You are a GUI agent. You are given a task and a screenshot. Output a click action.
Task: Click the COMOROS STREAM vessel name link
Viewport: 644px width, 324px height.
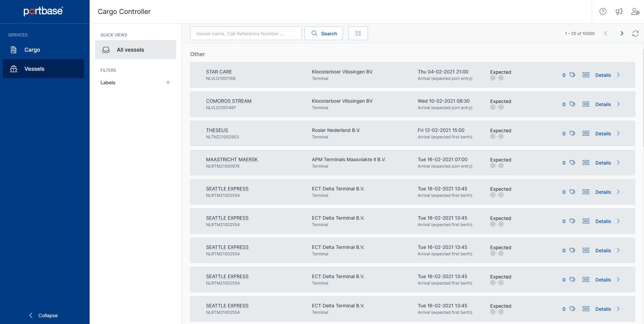point(229,101)
